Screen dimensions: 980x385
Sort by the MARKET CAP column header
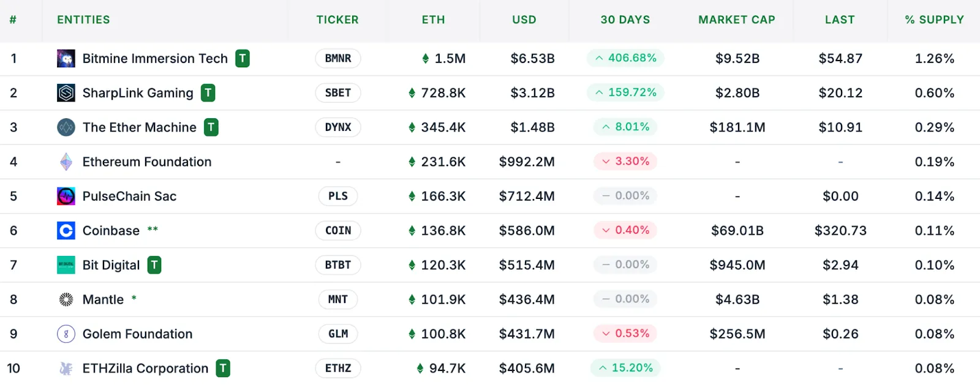(x=737, y=20)
